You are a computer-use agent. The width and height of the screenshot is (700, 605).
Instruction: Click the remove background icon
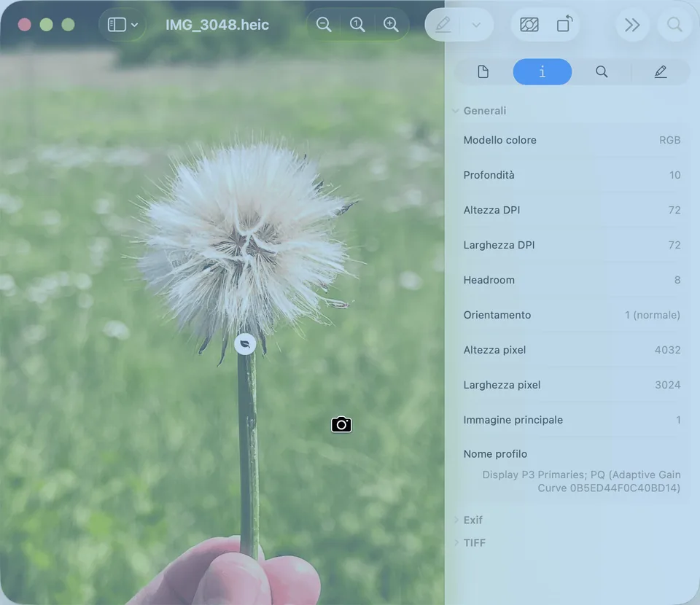(529, 25)
